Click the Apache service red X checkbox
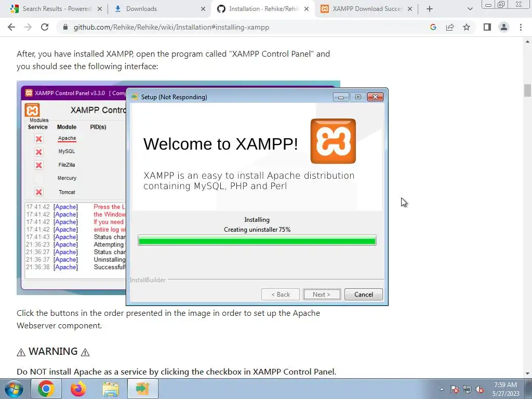The height and width of the screenshot is (399, 532). (38, 139)
